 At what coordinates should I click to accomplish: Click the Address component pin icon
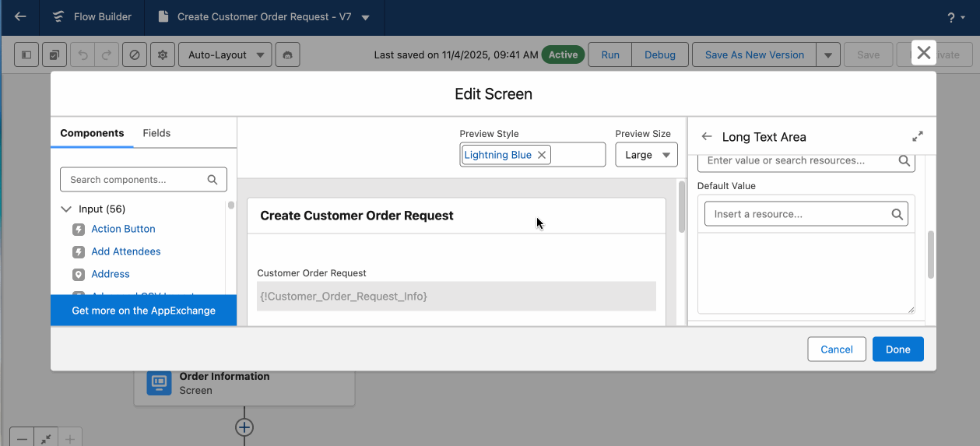click(x=79, y=275)
